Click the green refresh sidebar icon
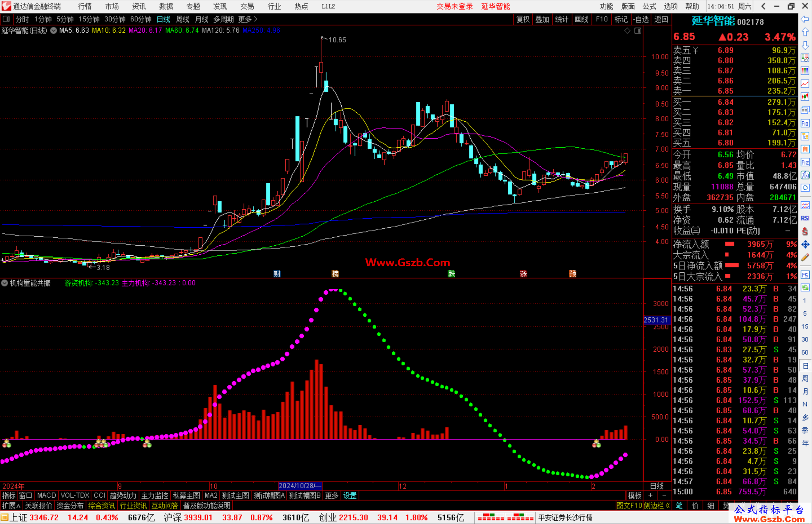812x524 pixels. coord(805,288)
